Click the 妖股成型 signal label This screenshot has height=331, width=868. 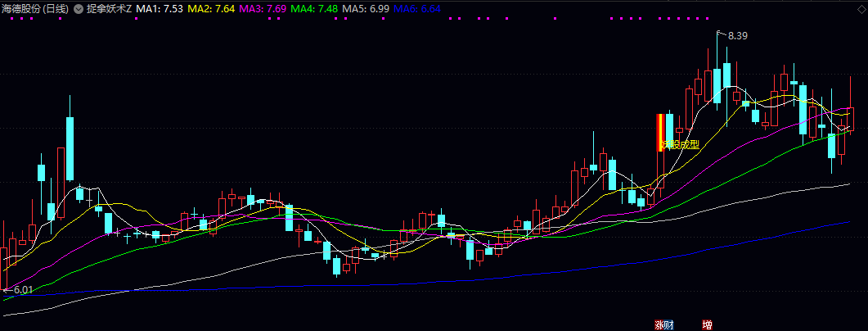coord(681,145)
